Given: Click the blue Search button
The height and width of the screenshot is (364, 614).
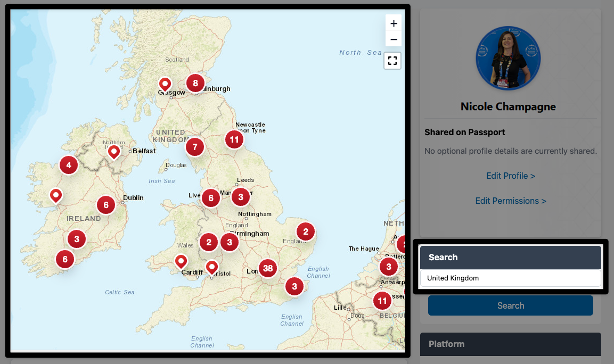Looking at the screenshot, I should pyautogui.click(x=511, y=305).
